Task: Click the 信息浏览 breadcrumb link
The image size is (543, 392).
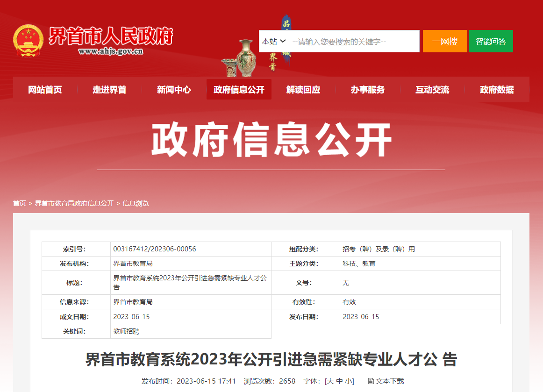Action: point(136,203)
